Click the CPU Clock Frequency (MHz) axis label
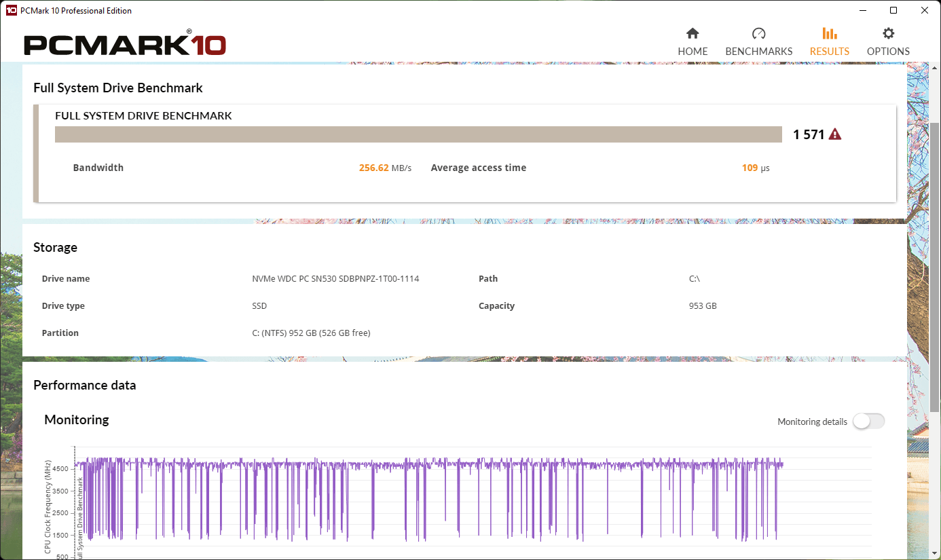The image size is (941, 560). tap(48, 506)
